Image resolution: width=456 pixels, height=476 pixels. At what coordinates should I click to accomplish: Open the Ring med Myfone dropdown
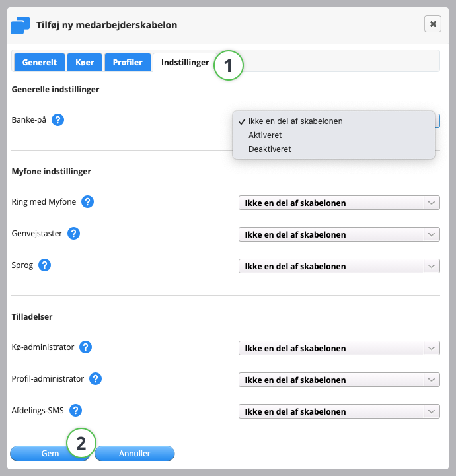(339, 203)
